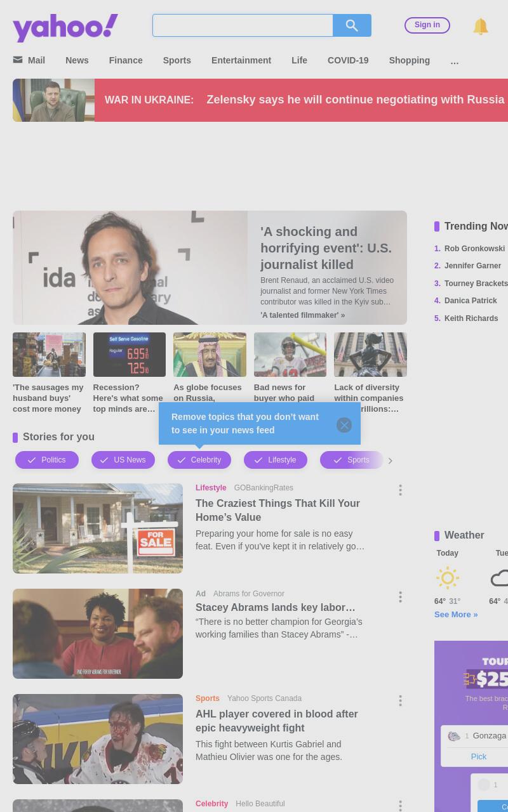This screenshot has height=812, width=508.
Task: Toggle the US News topic chip
Action: tap(123, 460)
